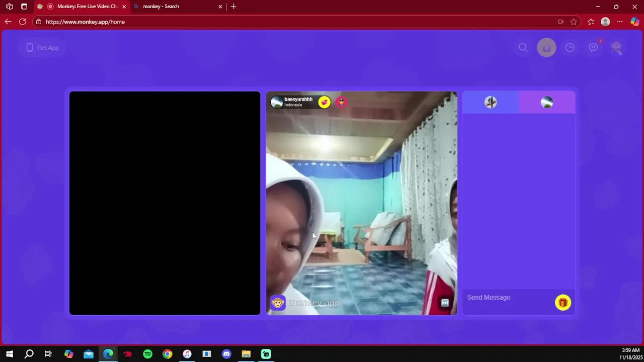644x362 pixels.
Task: Click the black local video panel
Action: pos(165,203)
